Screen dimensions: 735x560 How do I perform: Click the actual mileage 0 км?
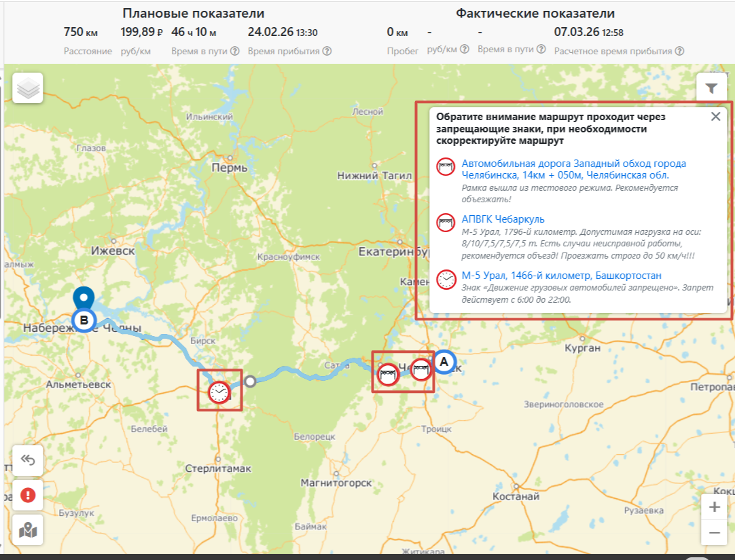pyautogui.click(x=397, y=32)
